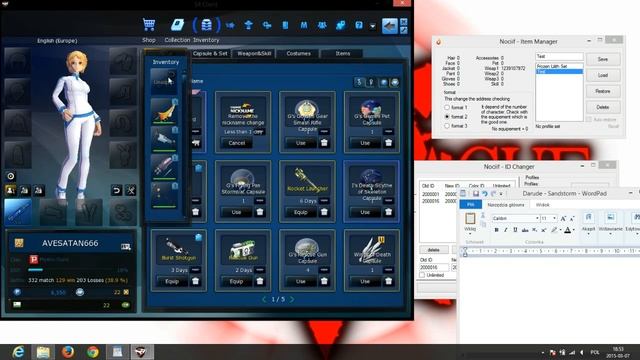Click Restore in Nociif Item Manager

pyautogui.click(x=603, y=91)
